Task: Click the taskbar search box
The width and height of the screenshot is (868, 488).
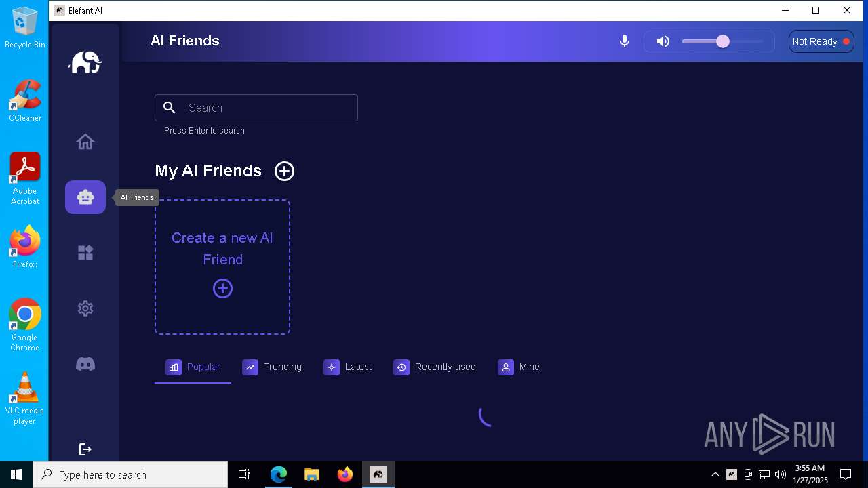Action: (x=130, y=474)
